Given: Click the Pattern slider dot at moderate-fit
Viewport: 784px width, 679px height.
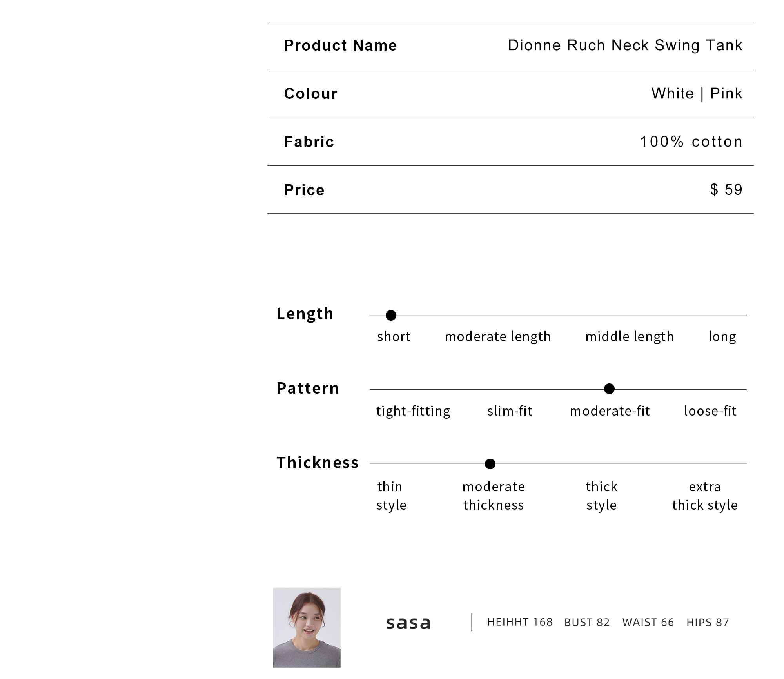Looking at the screenshot, I should click(609, 389).
